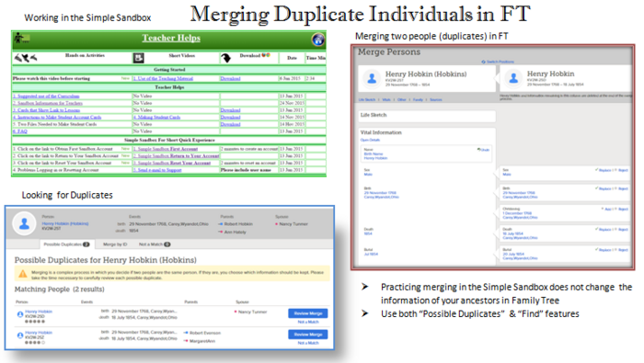Image resolution: width=644 pixels, height=363 pixels.
Task: Click Open Details under Vital Information
Action: (370, 141)
